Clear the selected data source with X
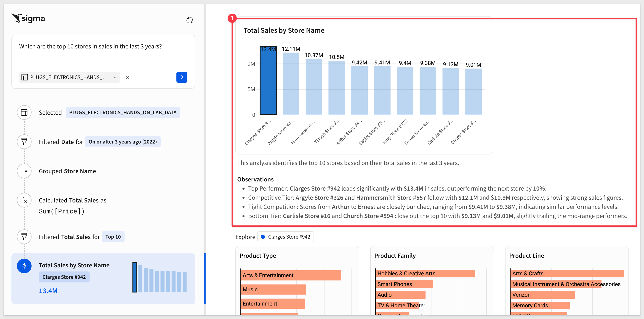This screenshot has height=319, width=644. [128, 77]
